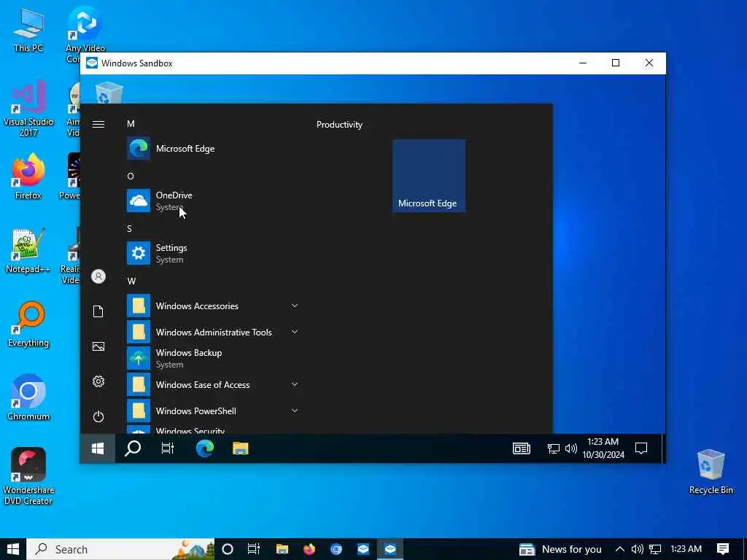
Task: Maximize the Windows Sandbox window
Action: 616,63
